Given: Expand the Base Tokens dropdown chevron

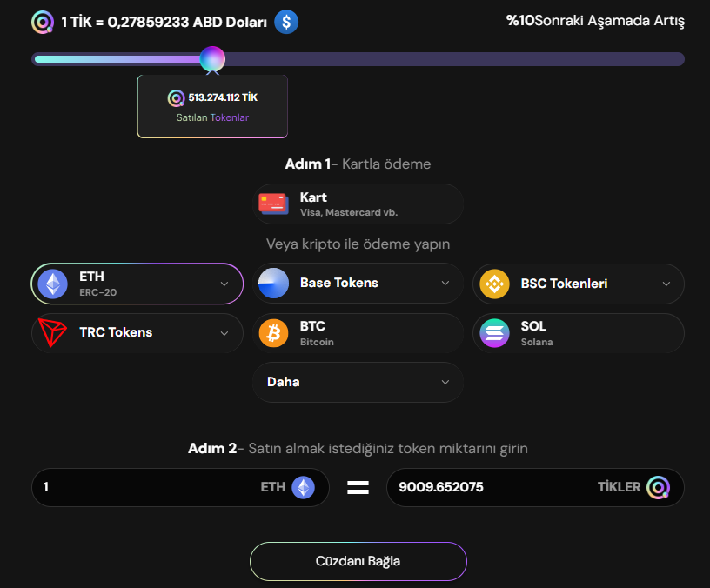Looking at the screenshot, I should (445, 284).
